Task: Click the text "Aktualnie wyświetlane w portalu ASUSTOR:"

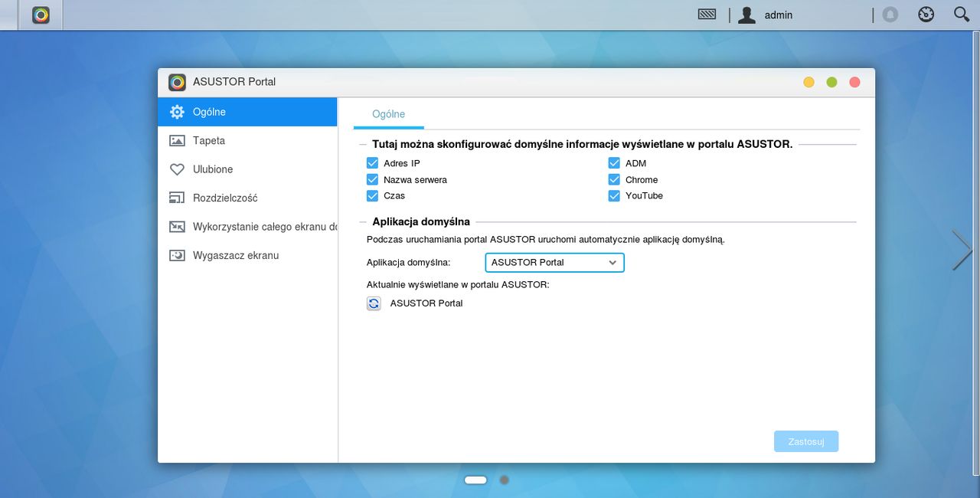Action: point(458,284)
